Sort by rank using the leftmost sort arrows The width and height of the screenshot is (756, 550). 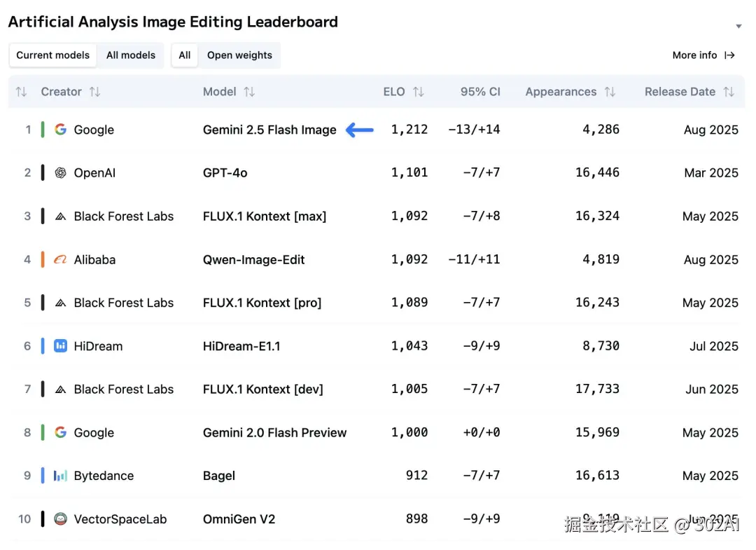click(x=21, y=92)
